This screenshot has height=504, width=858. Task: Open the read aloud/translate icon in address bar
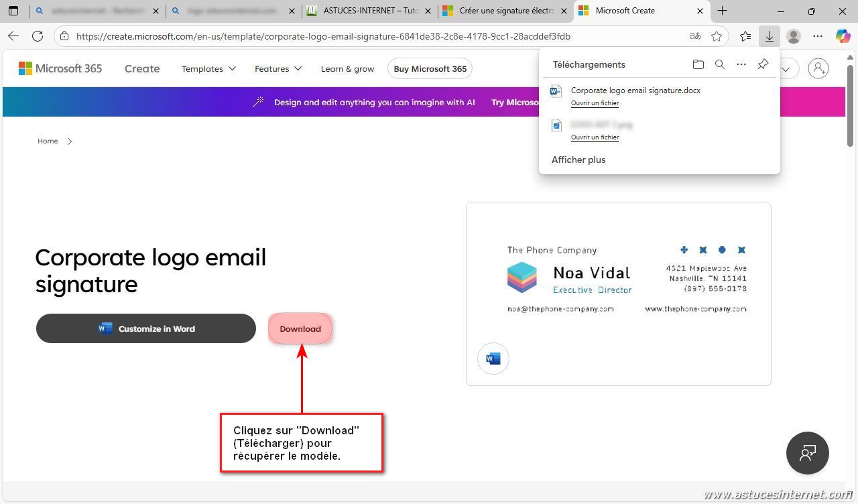(x=695, y=36)
